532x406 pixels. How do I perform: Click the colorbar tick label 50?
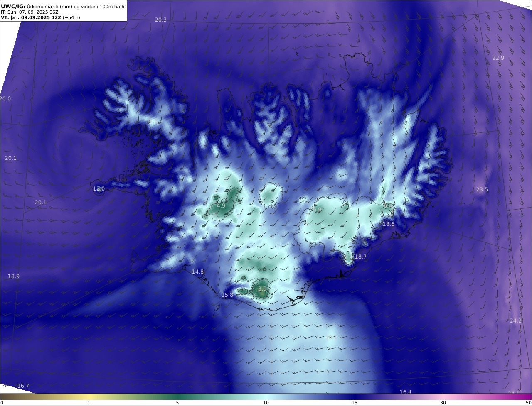point(528,403)
